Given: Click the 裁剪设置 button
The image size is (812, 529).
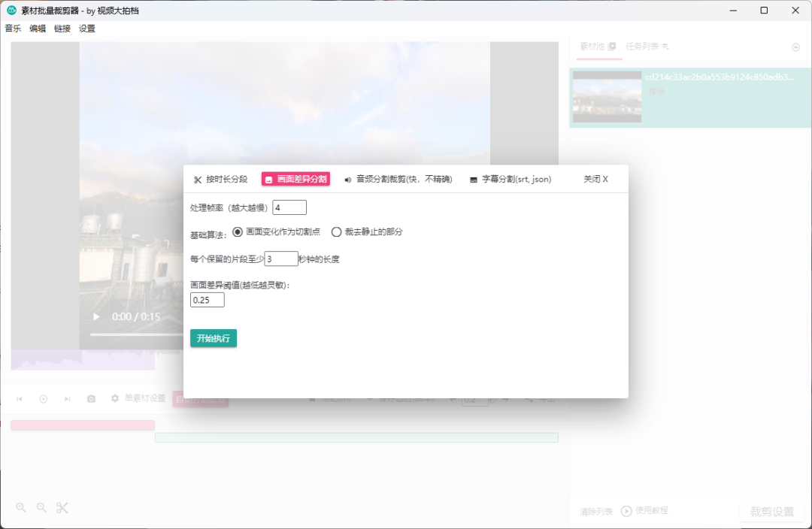Looking at the screenshot, I should [x=771, y=512].
